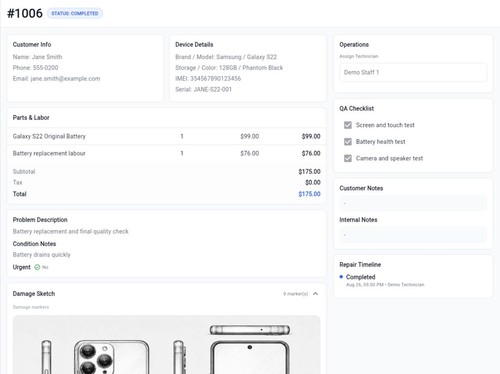Click the $76.00 unit price cell
500x374 pixels.
point(249,153)
